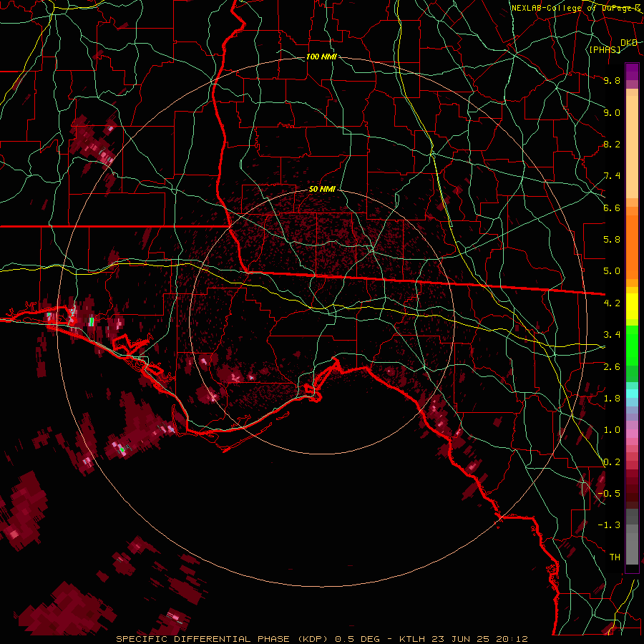Click the "0.2" scale value
Image resolution: width=644 pixels, height=644 pixels.
click(612, 462)
